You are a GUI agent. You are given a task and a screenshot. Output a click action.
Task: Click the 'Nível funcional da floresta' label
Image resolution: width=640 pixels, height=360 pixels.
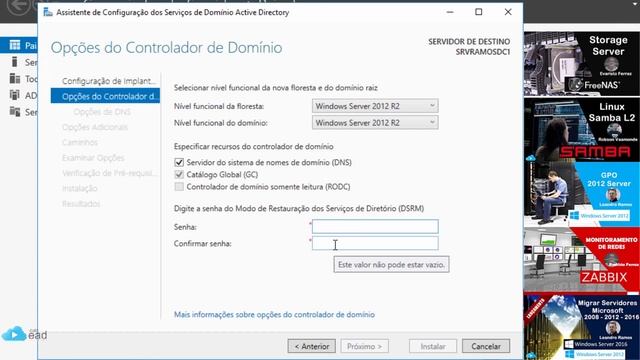(x=219, y=106)
